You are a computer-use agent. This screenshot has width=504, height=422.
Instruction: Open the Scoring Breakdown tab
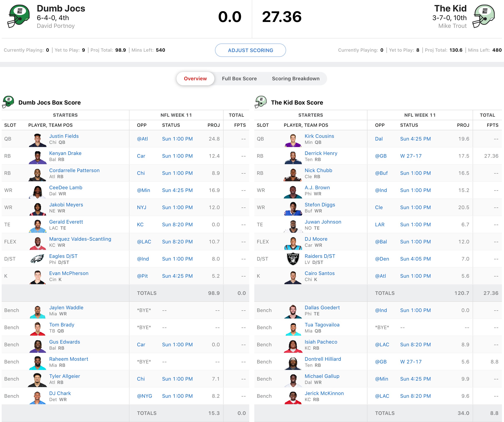(295, 78)
